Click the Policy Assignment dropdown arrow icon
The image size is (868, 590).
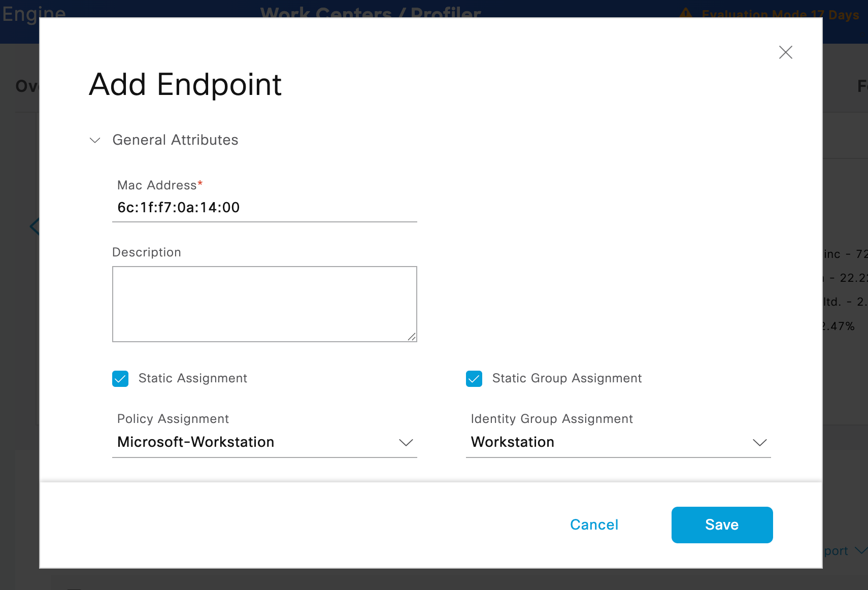406,443
